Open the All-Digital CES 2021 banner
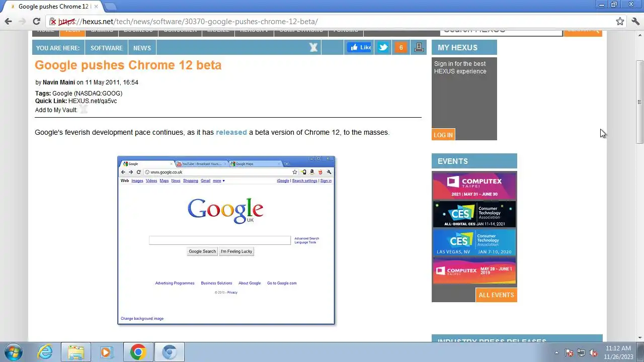 click(474, 215)
